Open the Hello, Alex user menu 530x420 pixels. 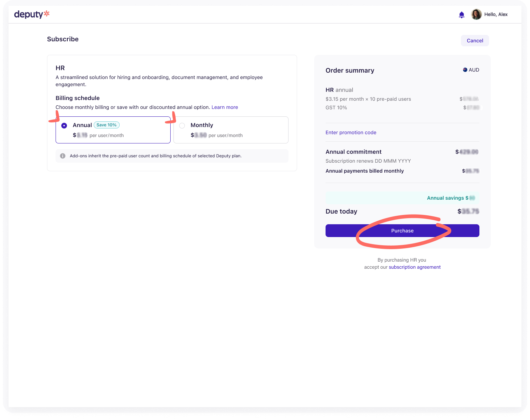496,14
